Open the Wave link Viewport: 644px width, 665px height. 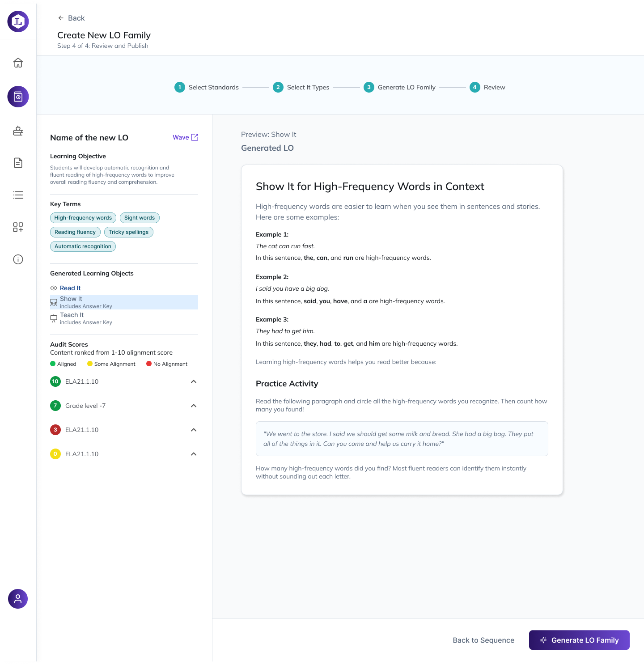185,137
